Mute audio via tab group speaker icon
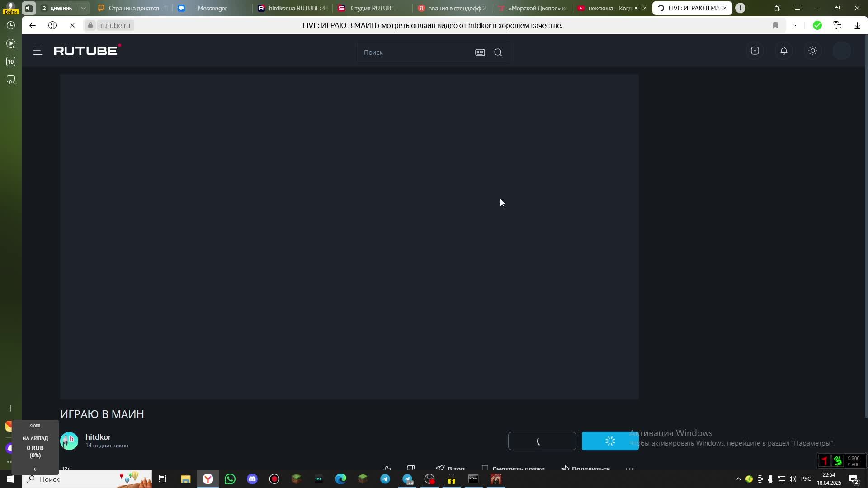The height and width of the screenshot is (488, 868). point(29,8)
